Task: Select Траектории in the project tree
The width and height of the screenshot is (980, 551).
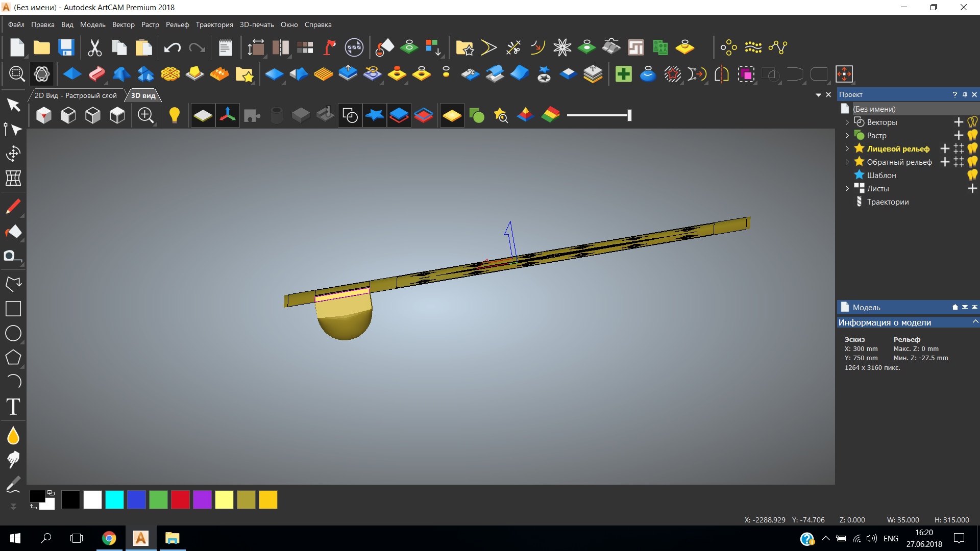Action: (888, 202)
